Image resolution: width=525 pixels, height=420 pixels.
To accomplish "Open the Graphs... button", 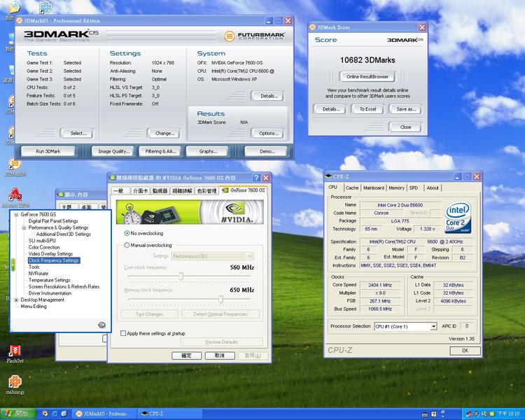I will click(x=208, y=151).
